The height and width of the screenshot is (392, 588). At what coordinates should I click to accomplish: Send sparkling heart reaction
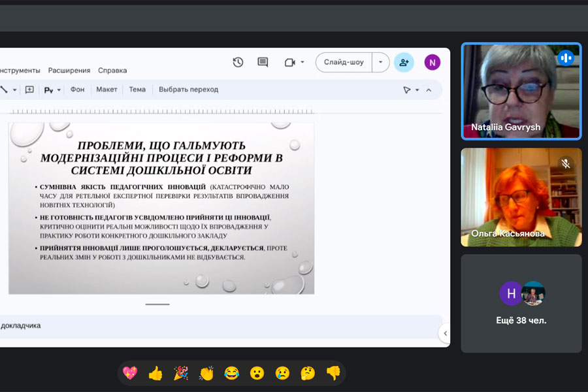tap(130, 373)
